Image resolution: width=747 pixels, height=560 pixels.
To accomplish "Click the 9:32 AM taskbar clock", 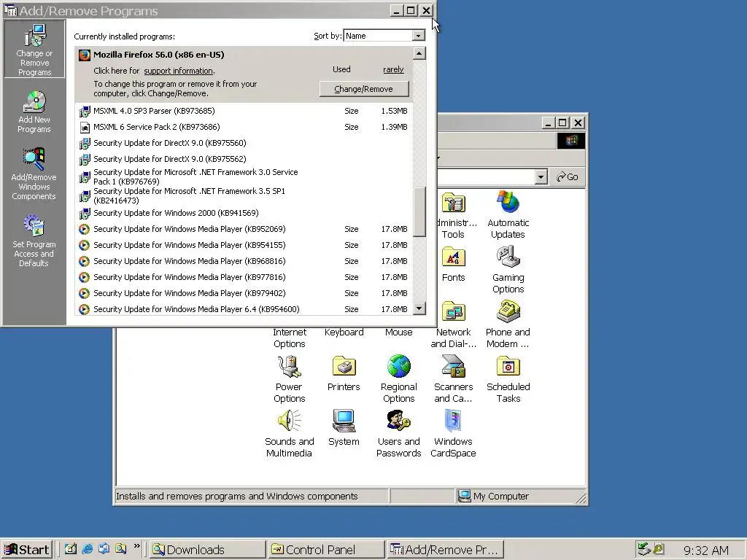I will (705, 551).
